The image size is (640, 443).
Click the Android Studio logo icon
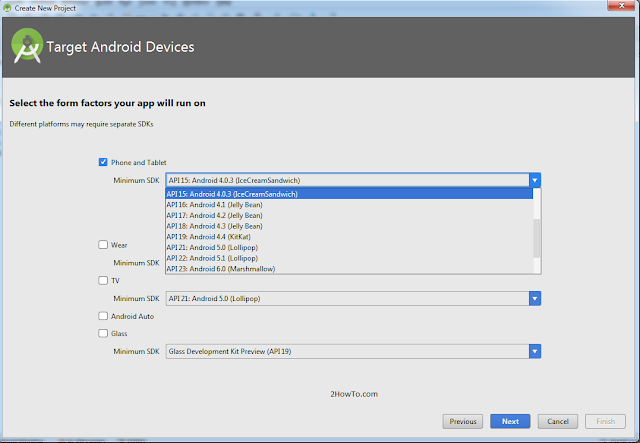pyautogui.click(x=27, y=46)
